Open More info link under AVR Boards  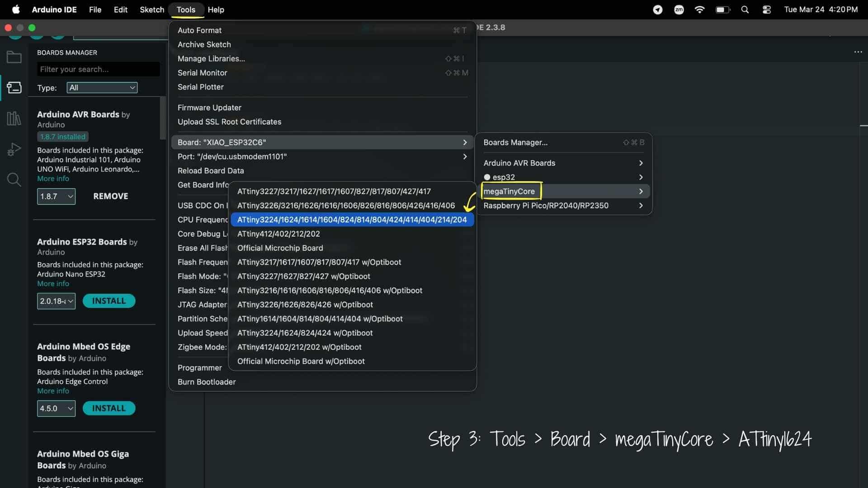[53, 179]
